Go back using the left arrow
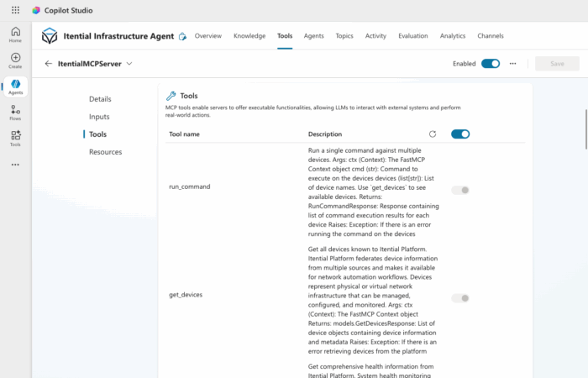Screen dimensions: 588x378 click(x=49, y=63)
